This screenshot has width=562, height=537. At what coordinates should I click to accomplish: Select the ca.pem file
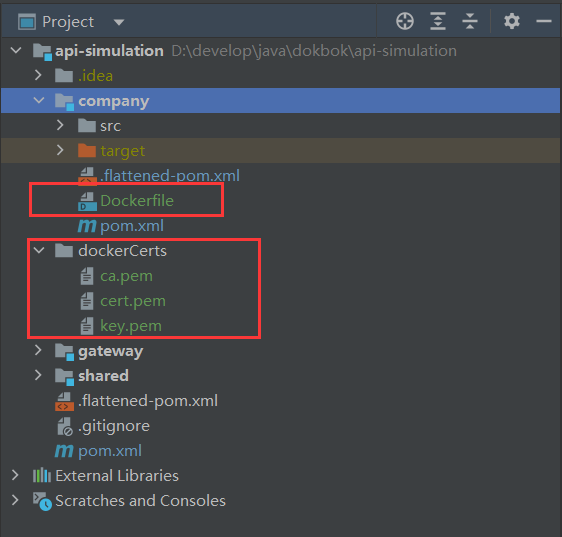tap(127, 276)
